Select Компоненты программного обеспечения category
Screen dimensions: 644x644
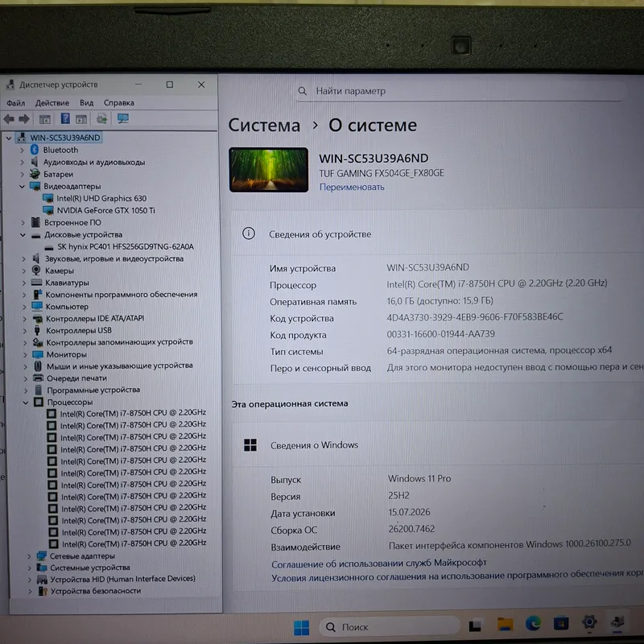tap(122, 295)
